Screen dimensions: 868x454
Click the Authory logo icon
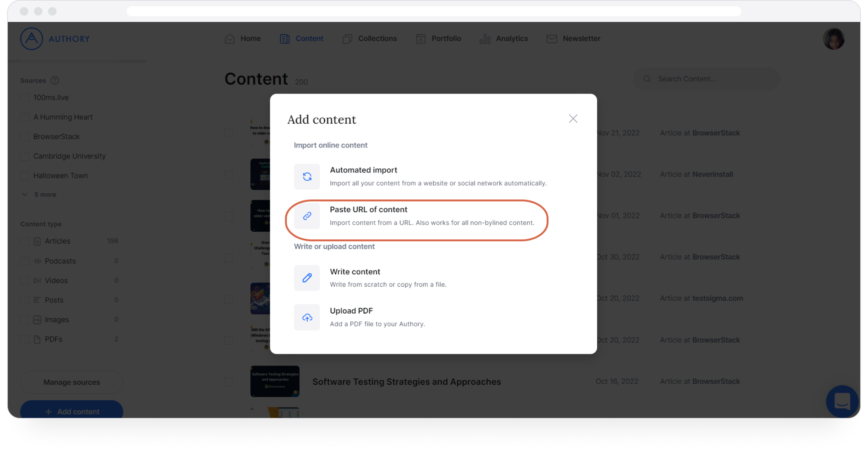coord(31,39)
